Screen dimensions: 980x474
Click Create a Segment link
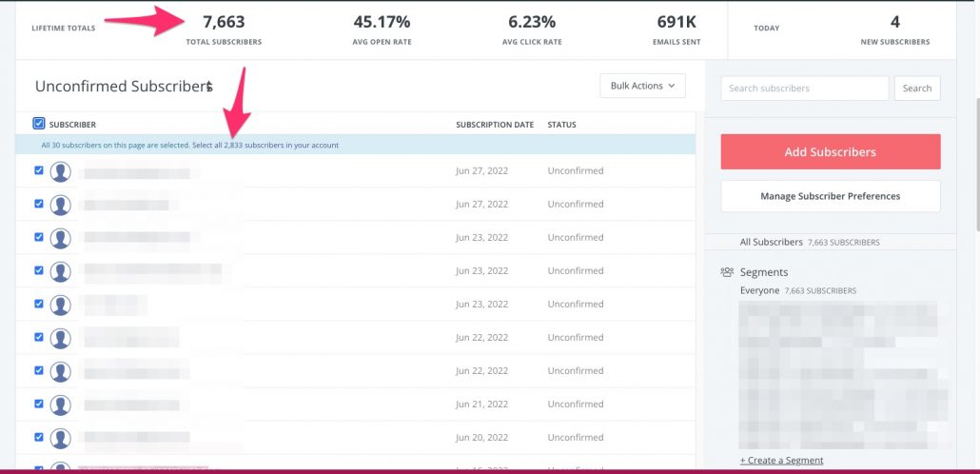[x=781, y=461]
